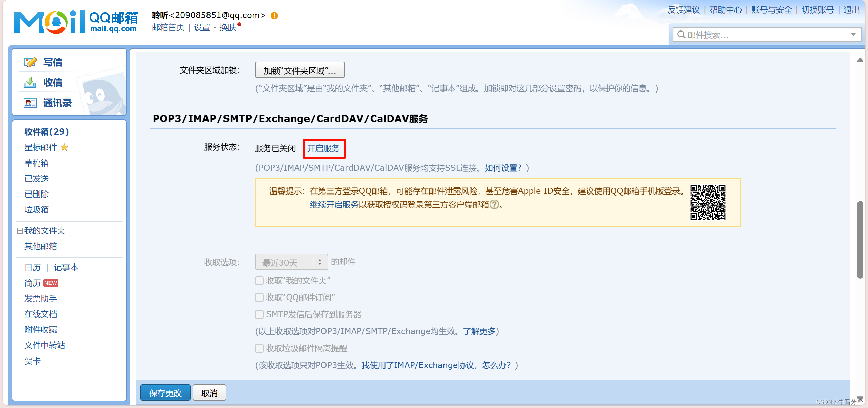Open 记事本 link

[66, 267]
